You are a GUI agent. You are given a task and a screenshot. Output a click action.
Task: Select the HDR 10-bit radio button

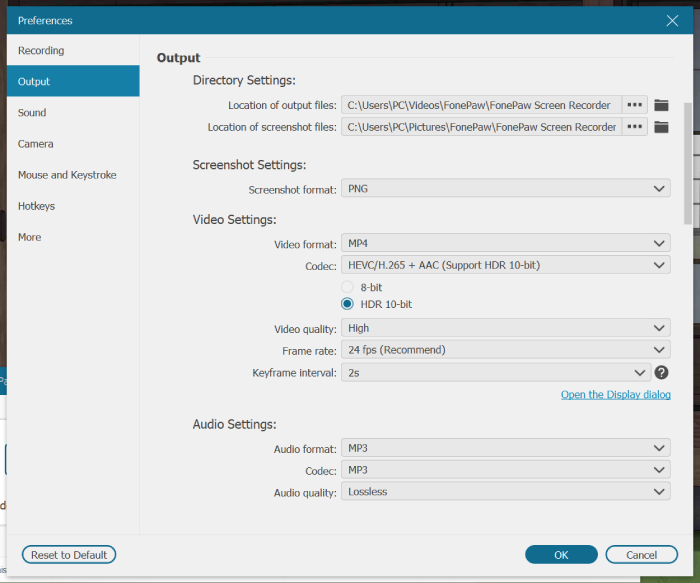[x=347, y=304]
